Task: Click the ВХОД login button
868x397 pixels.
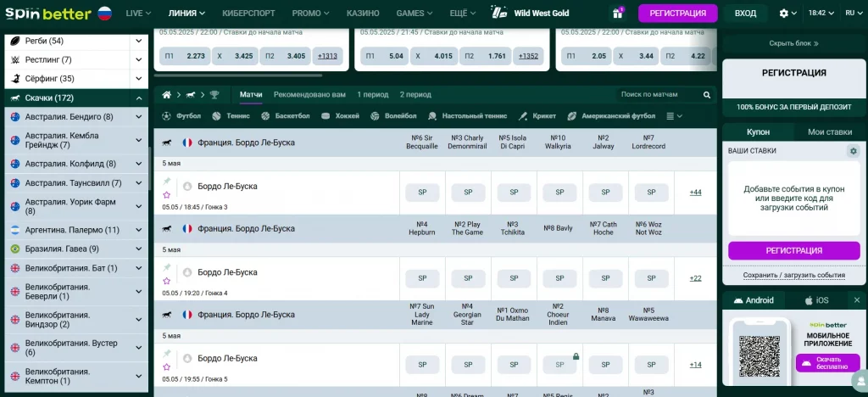Action: pyautogui.click(x=746, y=14)
